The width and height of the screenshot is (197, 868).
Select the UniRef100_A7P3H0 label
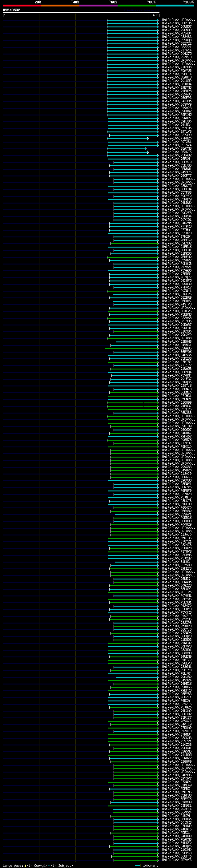(x=176, y=67)
